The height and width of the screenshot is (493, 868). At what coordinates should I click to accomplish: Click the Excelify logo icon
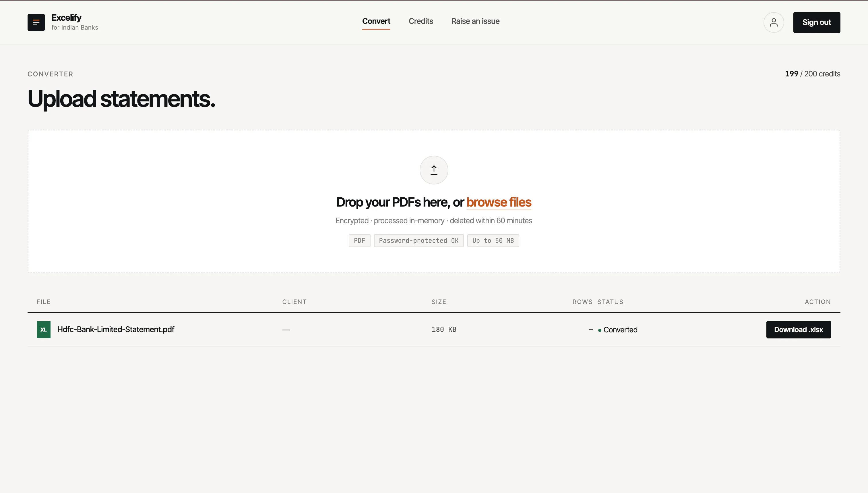(36, 22)
